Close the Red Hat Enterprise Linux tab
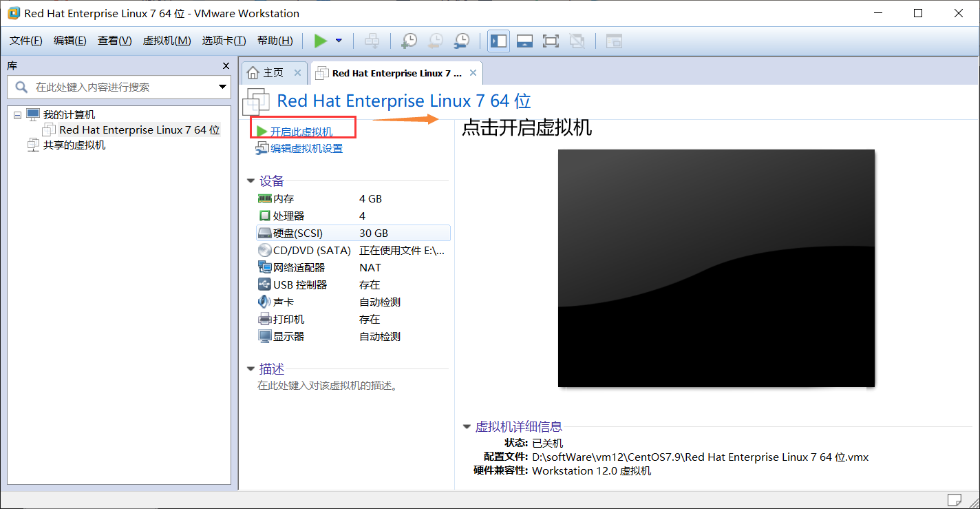Viewport: 980px width, 509px height. coord(473,72)
